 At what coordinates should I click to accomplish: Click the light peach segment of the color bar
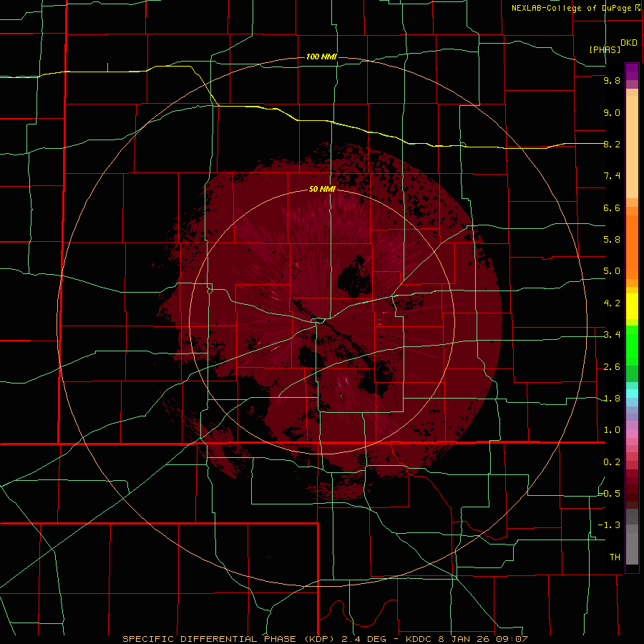[x=632, y=147]
